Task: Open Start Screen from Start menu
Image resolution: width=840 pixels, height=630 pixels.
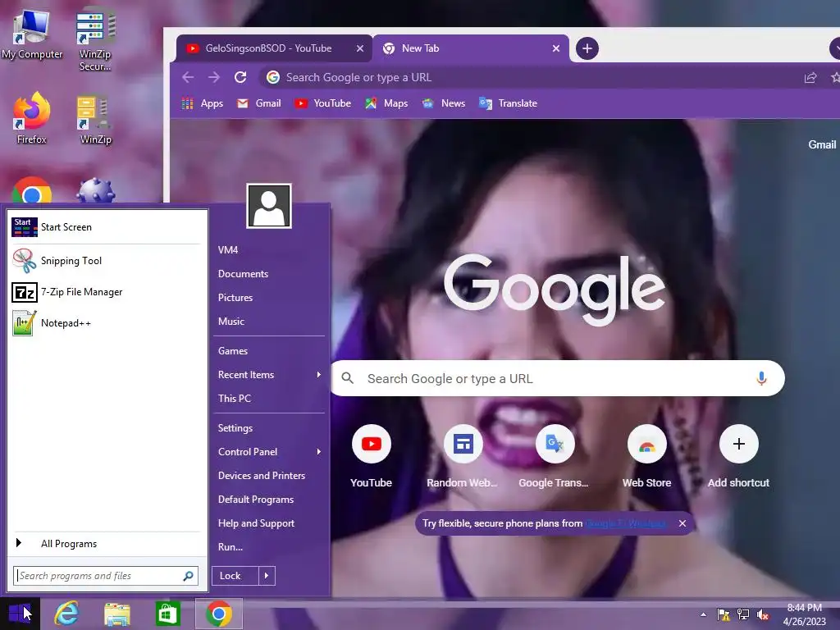Action: [106, 227]
